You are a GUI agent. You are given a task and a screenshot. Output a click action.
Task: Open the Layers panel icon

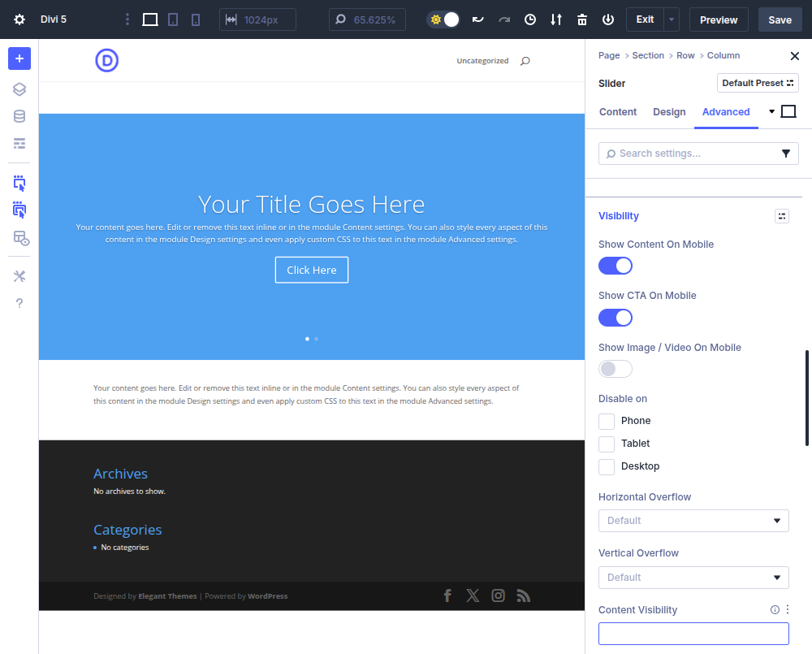19,89
